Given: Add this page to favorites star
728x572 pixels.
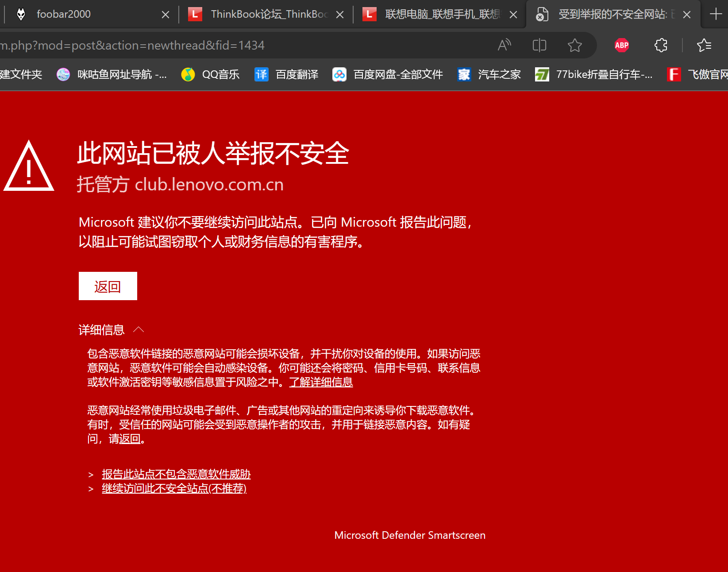Looking at the screenshot, I should 575,45.
